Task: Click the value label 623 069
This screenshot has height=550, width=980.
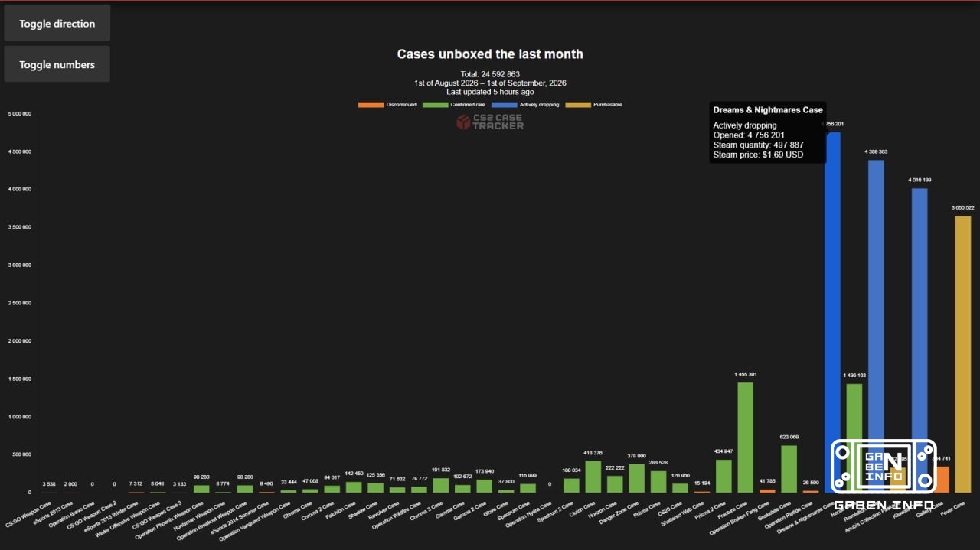Action: (x=789, y=438)
